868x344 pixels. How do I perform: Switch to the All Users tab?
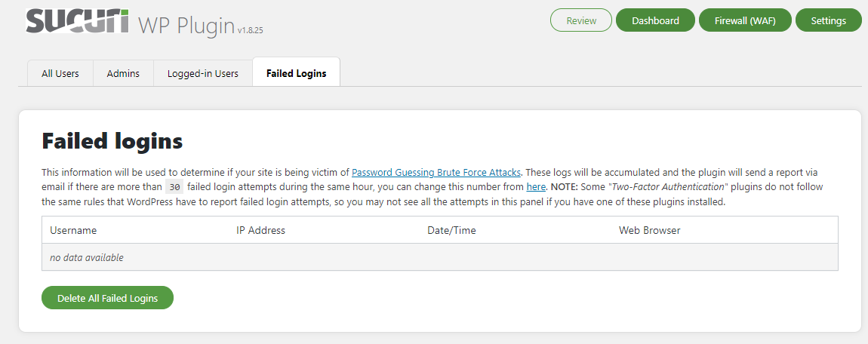[60, 73]
